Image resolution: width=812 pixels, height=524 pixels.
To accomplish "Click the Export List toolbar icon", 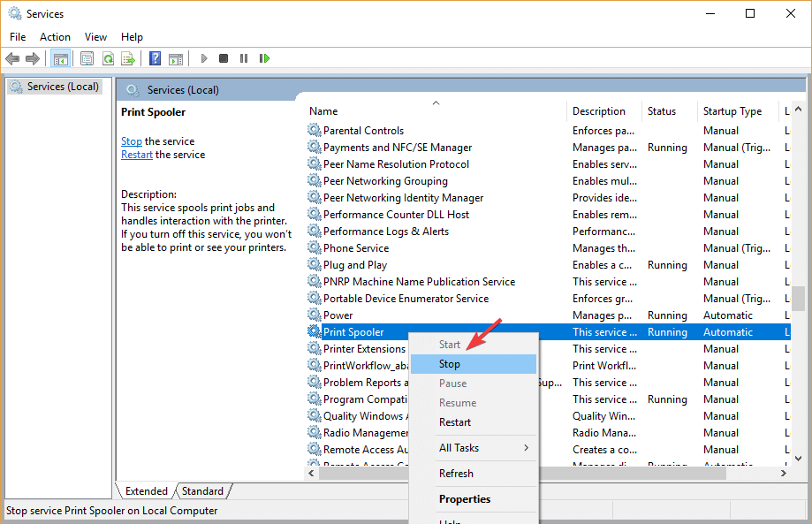I will pyautogui.click(x=128, y=58).
